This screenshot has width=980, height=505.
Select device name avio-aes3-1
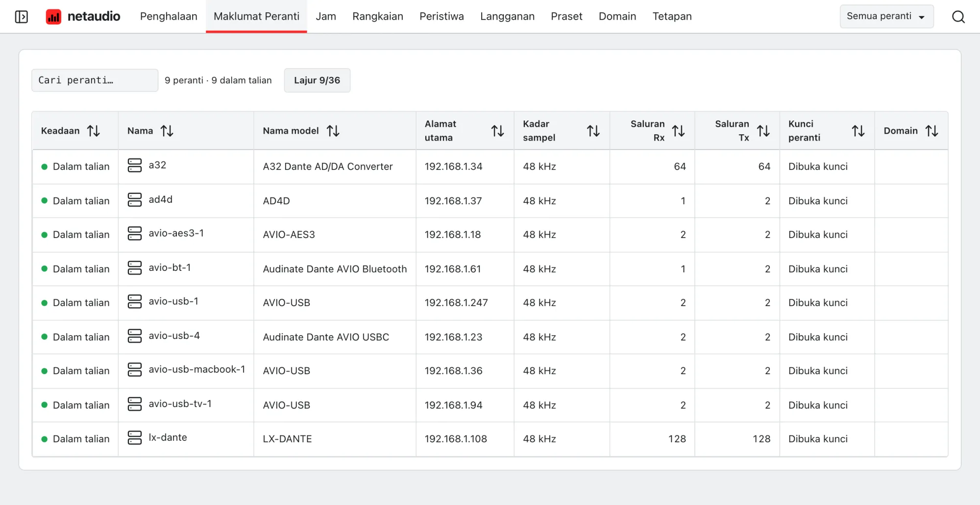(176, 233)
